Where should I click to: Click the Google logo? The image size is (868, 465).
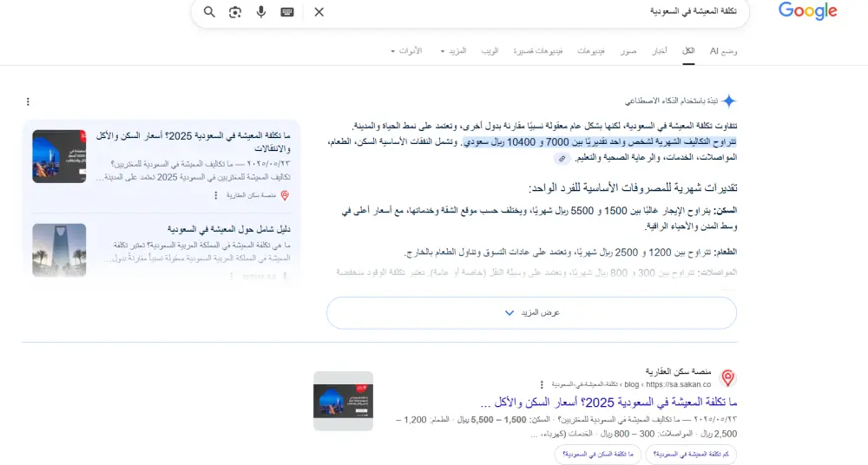coord(807,11)
